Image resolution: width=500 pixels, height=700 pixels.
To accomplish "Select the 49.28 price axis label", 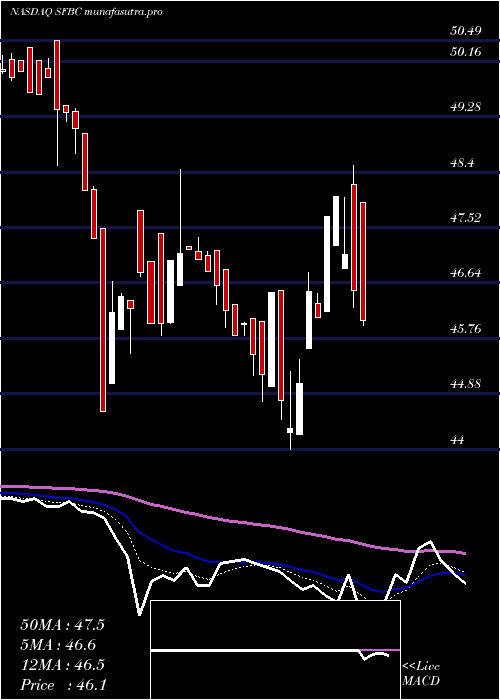I will pos(466,107).
